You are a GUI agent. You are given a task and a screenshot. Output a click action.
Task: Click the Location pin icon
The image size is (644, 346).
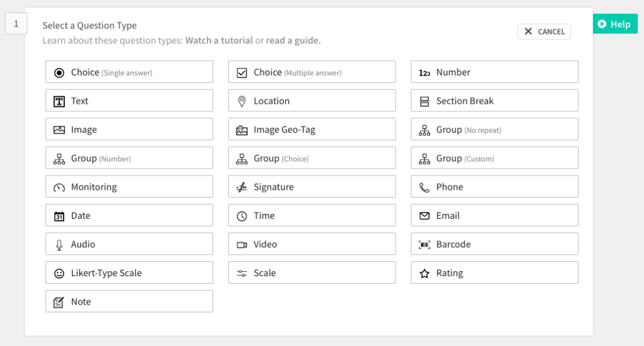(242, 101)
